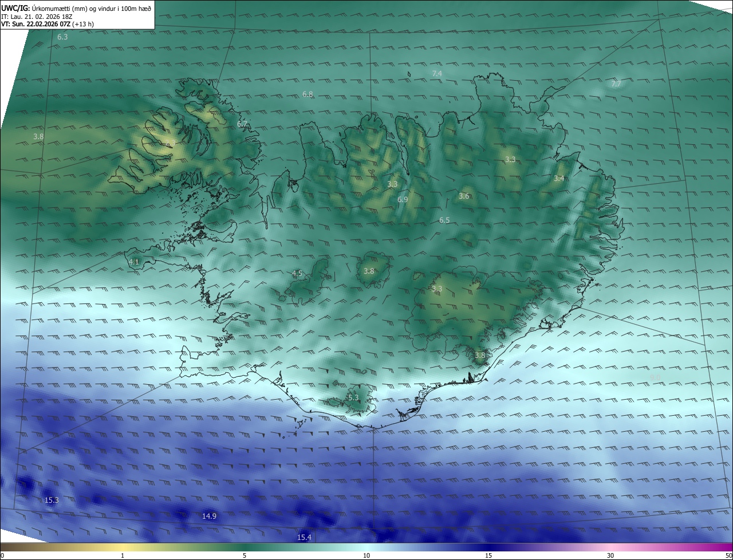Click the 4.5 value label on the map

(x=297, y=274)
